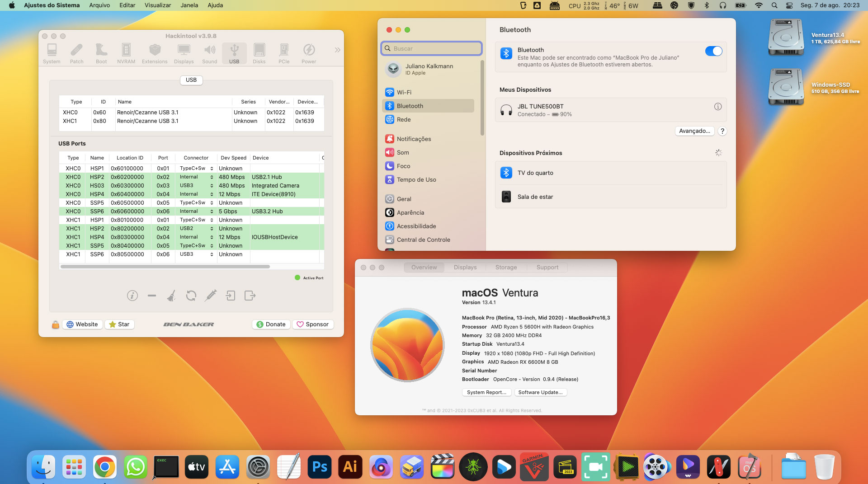Click the sweep/clean icon in Hackintool
Viewport: 868px width, 484px height.
(x=171, y=296)
